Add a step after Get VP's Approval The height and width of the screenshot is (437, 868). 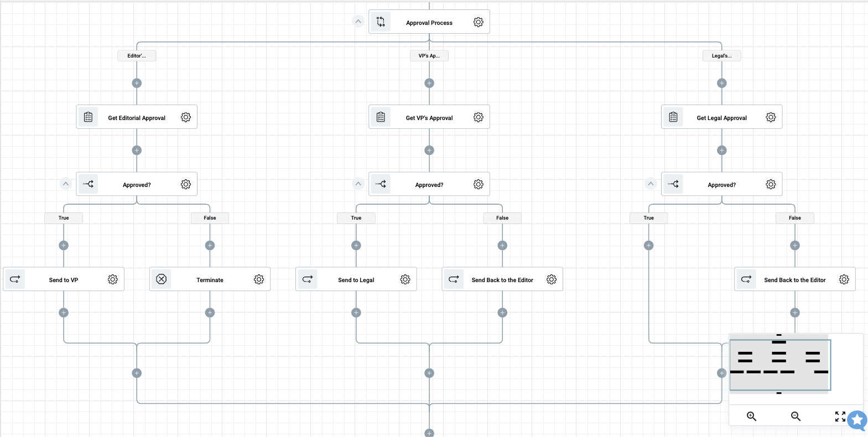pyautogui.click(x=429, y=150)
